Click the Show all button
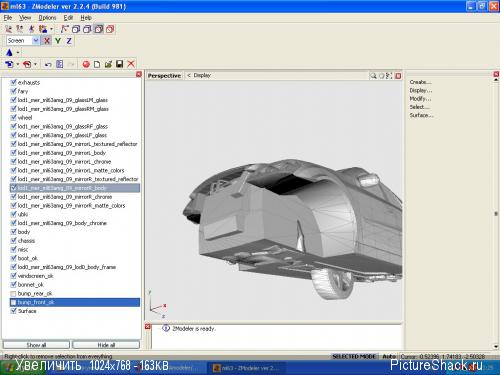 point(36,345)
